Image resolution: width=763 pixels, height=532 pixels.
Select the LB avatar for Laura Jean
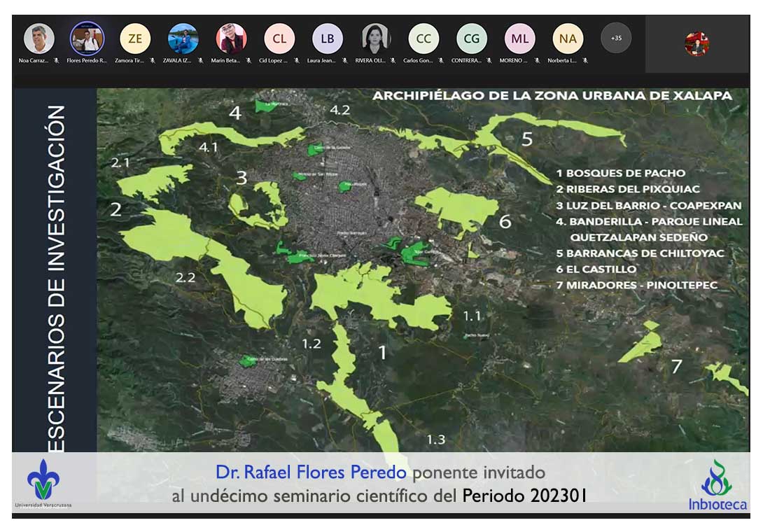click(328, 38)
